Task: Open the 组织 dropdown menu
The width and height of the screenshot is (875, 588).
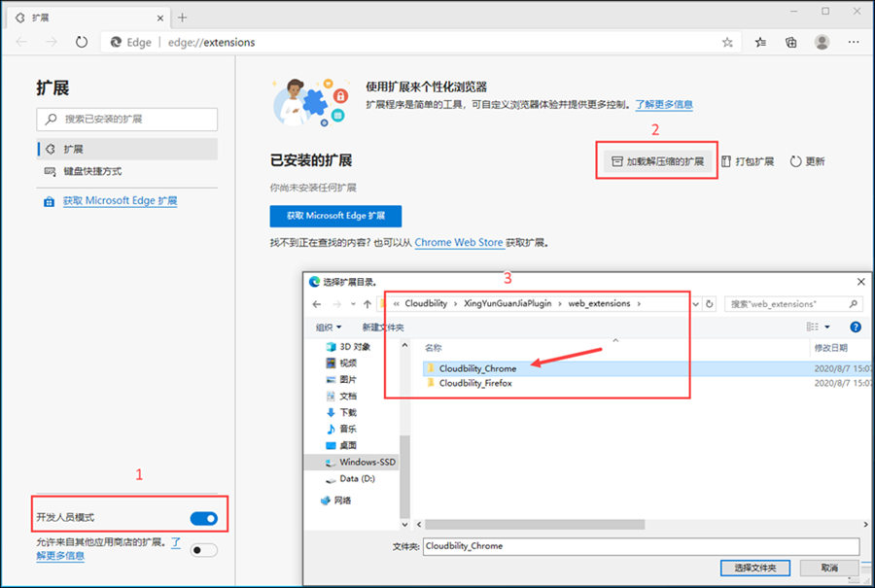Action: click(329, 327)
